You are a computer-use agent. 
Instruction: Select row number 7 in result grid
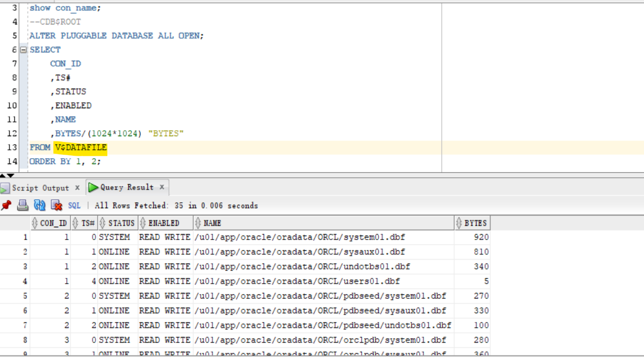tap(15, 325)
